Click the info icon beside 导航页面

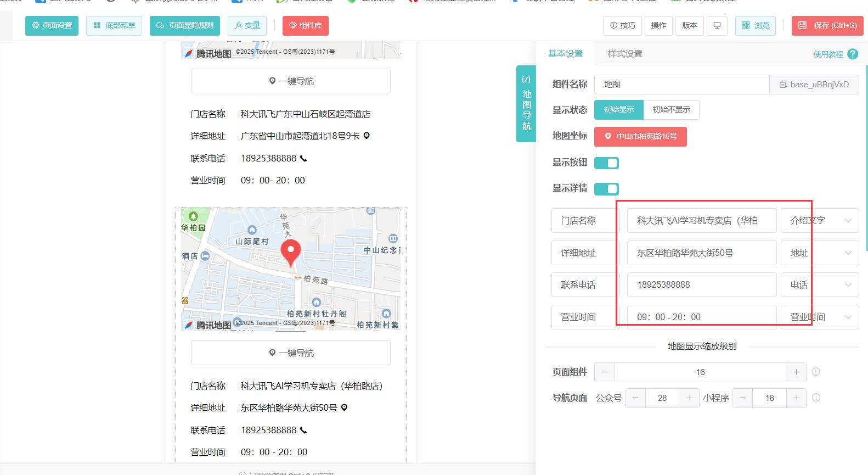tap(816, 398)
